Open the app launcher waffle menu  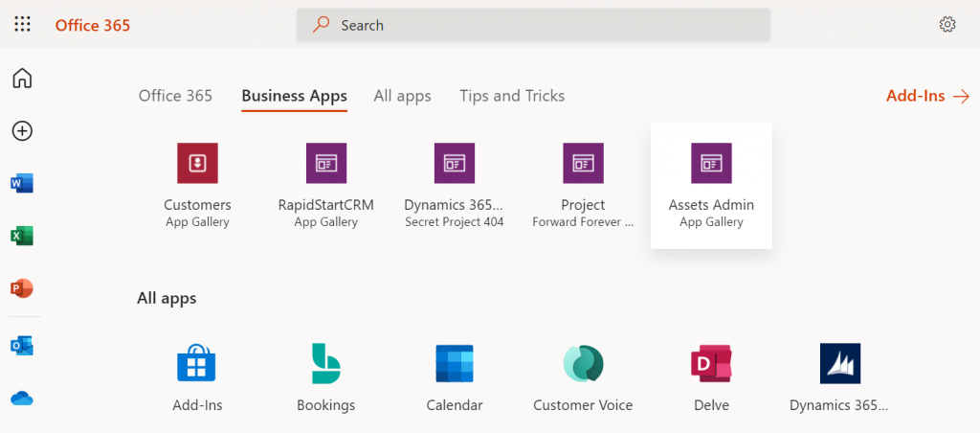(22, 24)
